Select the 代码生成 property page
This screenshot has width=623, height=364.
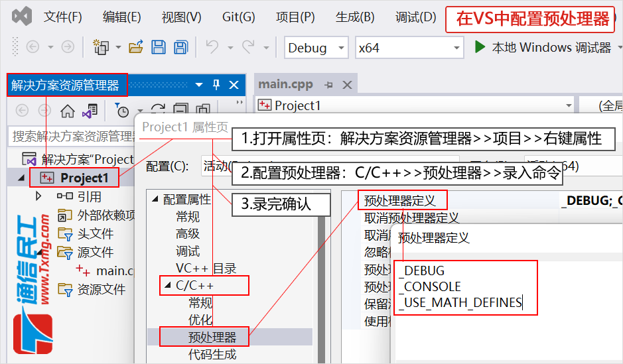pos(212,354)
